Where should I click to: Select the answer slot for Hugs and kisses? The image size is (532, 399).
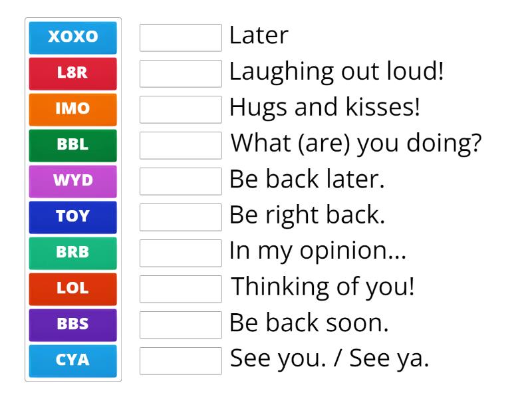tap(180, 110)
